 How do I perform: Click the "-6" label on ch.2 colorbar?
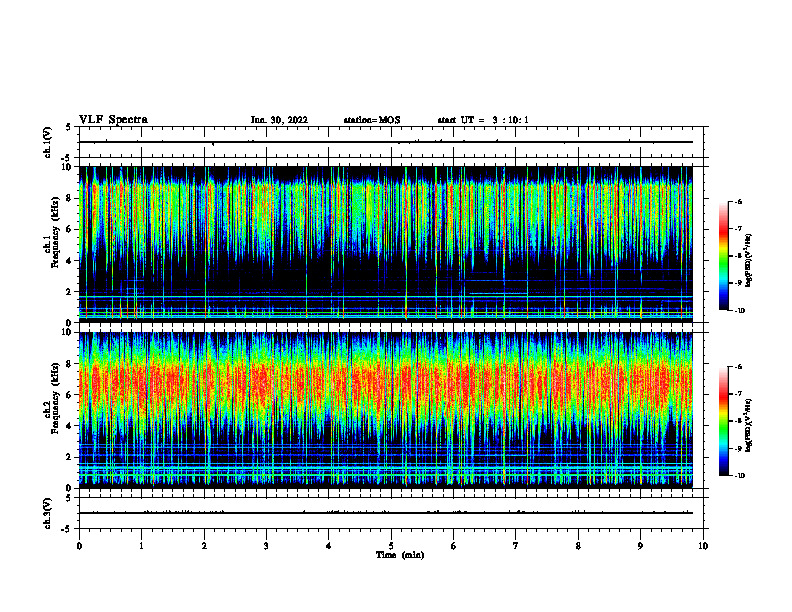[x=738, y=367]
